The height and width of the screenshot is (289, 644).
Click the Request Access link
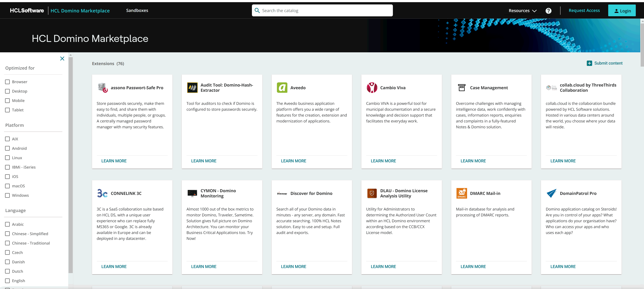(584, 10)
